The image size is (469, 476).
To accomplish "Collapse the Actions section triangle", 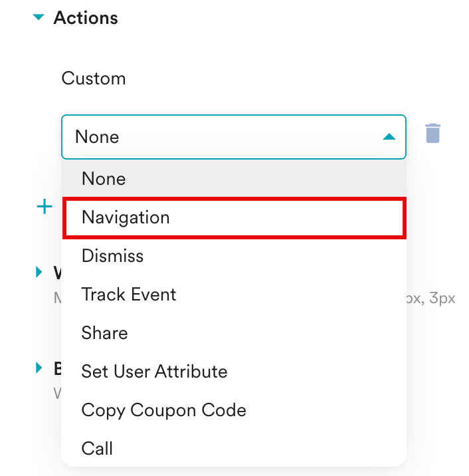I will (39, 18).
